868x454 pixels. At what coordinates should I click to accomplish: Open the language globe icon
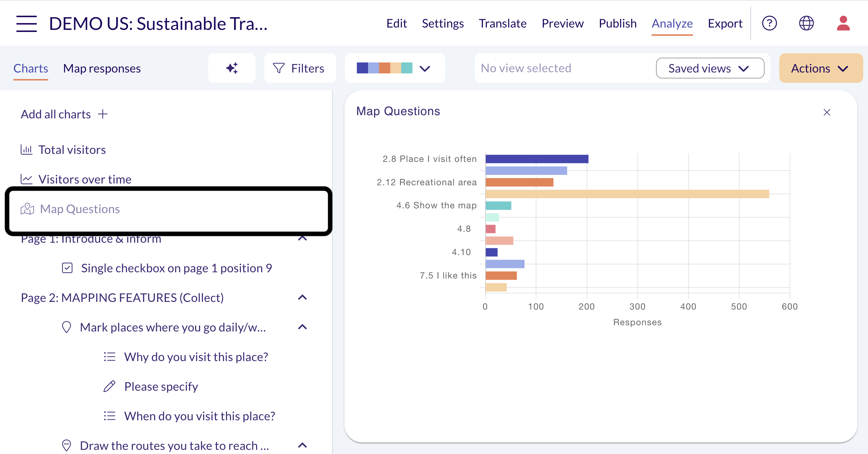[x=806, y=23]
